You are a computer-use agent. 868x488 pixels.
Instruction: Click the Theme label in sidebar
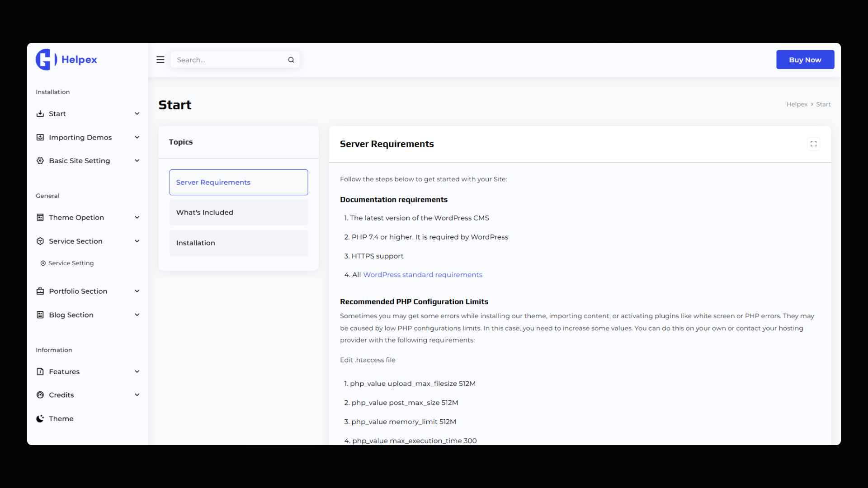(x=61, y=418)
